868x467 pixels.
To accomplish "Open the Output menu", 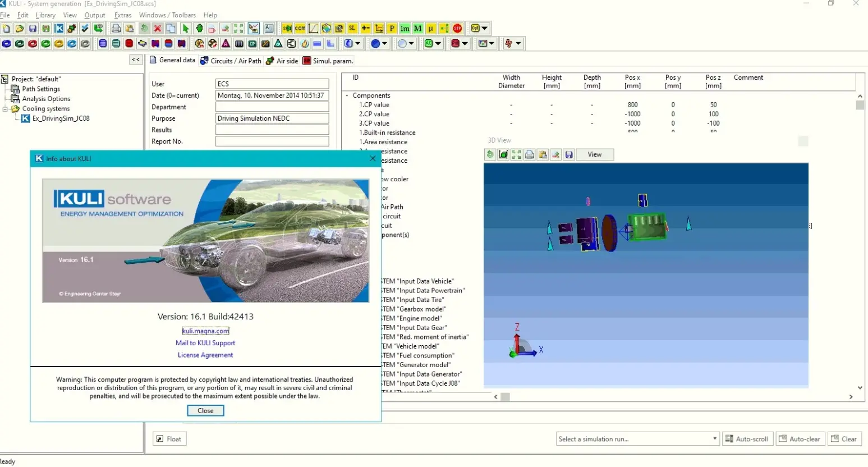I will click(95, 15).
